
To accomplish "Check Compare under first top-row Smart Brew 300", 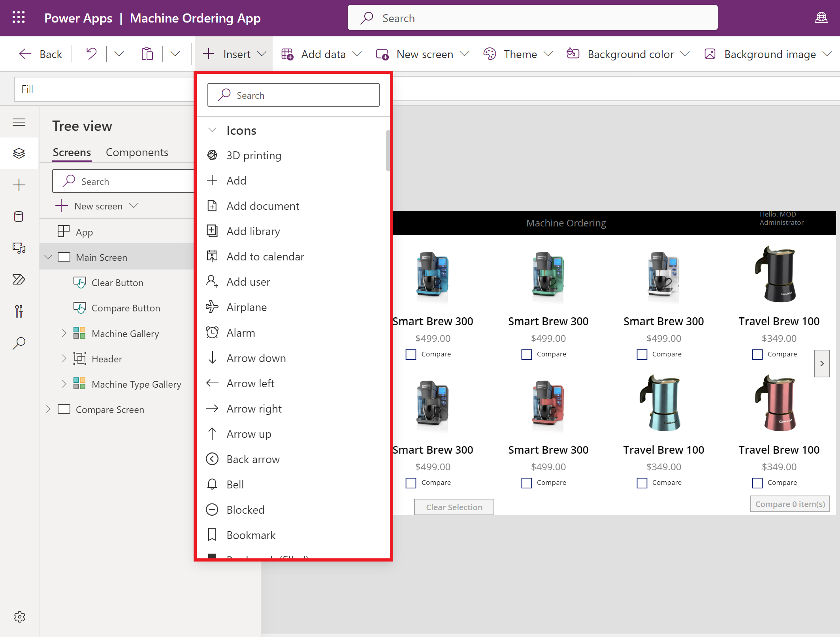I will tap(411, 354).
